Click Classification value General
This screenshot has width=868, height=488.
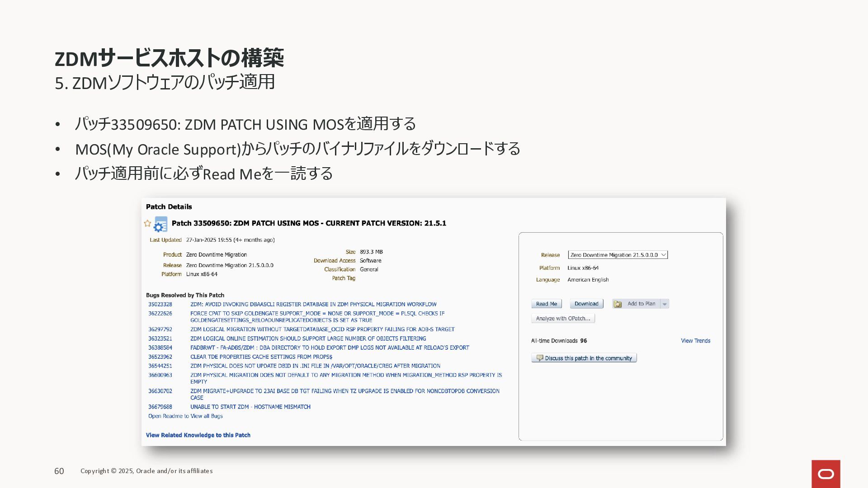369,269
